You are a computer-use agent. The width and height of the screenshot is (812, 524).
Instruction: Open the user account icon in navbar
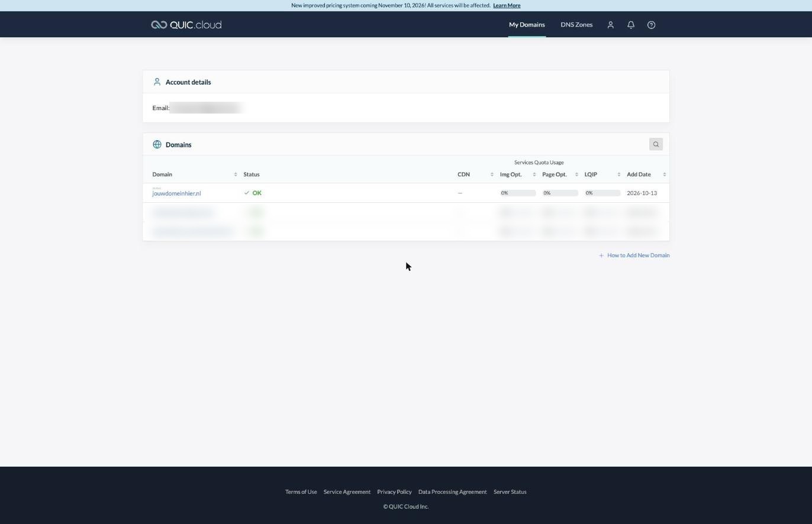coord(611,25)
